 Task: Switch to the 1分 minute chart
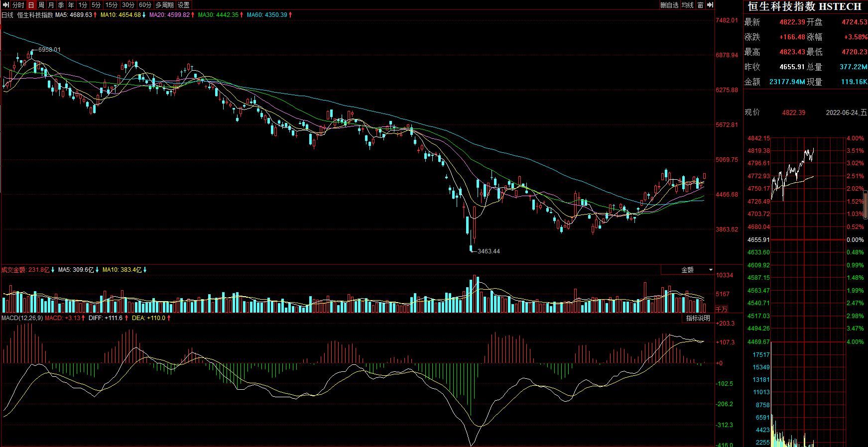tap(83, 5)
